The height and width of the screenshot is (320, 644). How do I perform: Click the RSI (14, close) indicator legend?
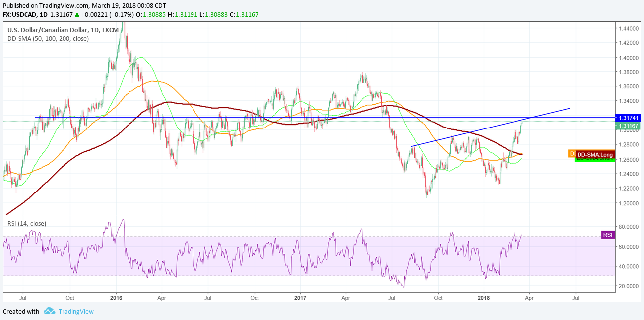pyautogui.click(x=27, y=223)
